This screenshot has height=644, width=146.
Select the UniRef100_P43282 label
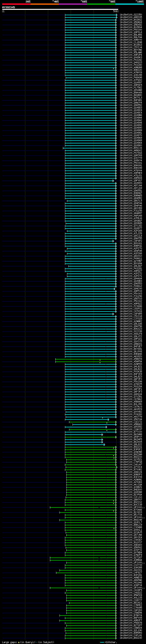click(131, 60)
